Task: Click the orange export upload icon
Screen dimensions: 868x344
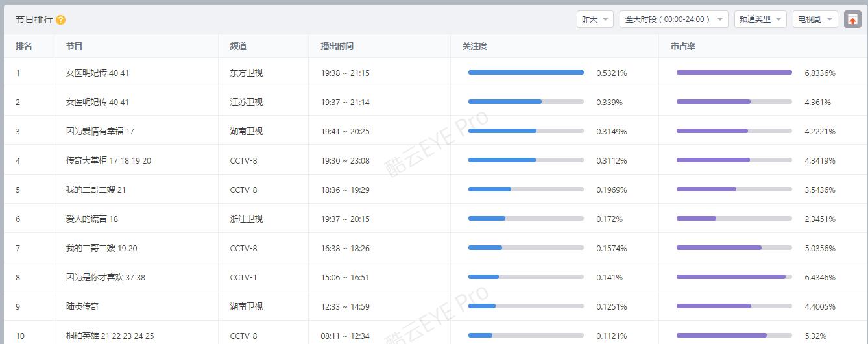Action: [x=852, y=19]
